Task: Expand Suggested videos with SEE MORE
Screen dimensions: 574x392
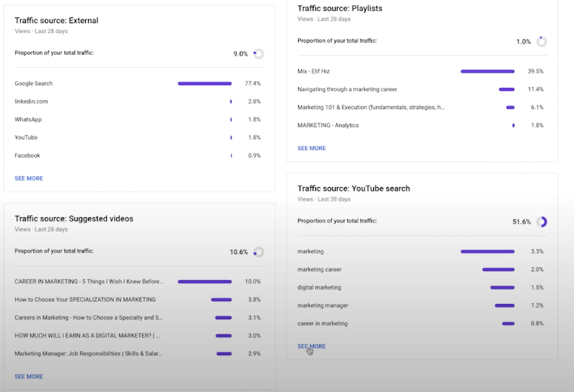Action: 29,377
